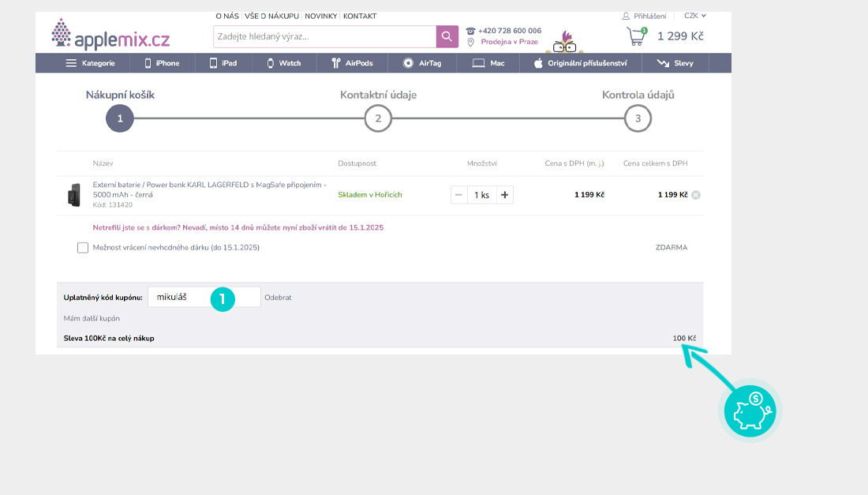
Task: Focus the search field Zadejte hledaný výraz
Action: [325, 36]
